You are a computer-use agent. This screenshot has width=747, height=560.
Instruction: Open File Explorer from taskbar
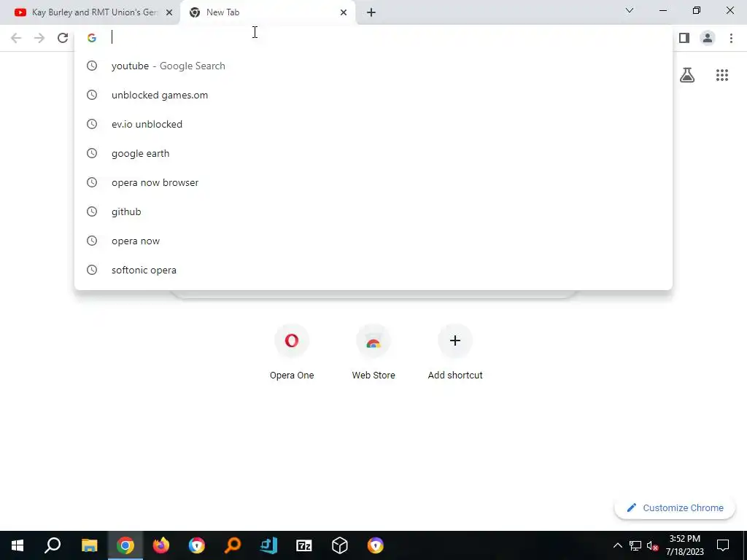coord(89,545)
